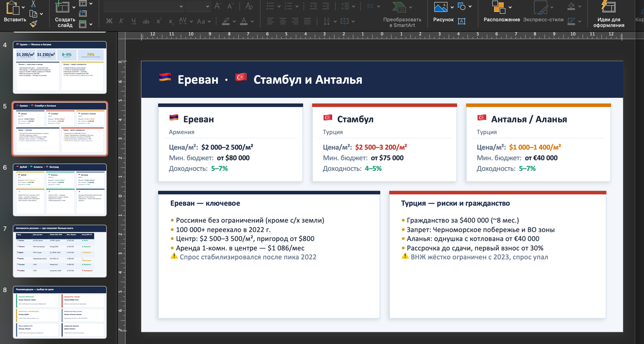Select slide 7 thumbnail Активность россиян
Screen dimensions: 644x344
click(60, 251)
